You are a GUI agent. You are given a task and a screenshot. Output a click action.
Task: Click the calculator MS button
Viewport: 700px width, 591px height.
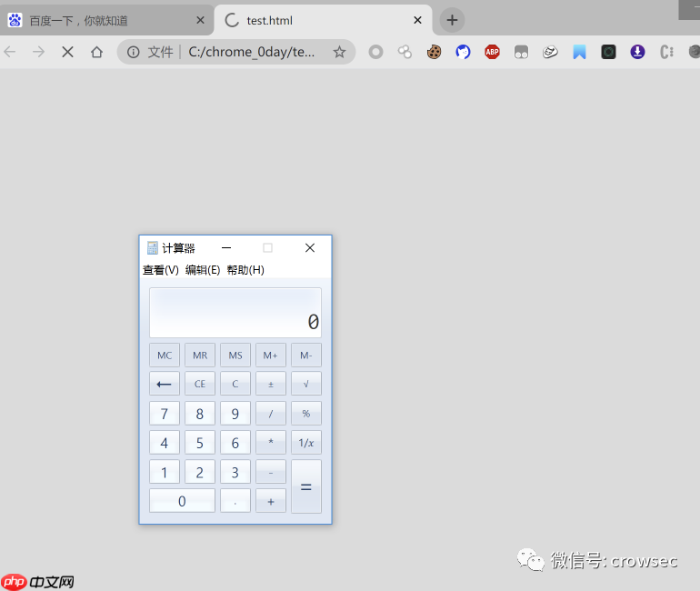click(x=235, y=356)
